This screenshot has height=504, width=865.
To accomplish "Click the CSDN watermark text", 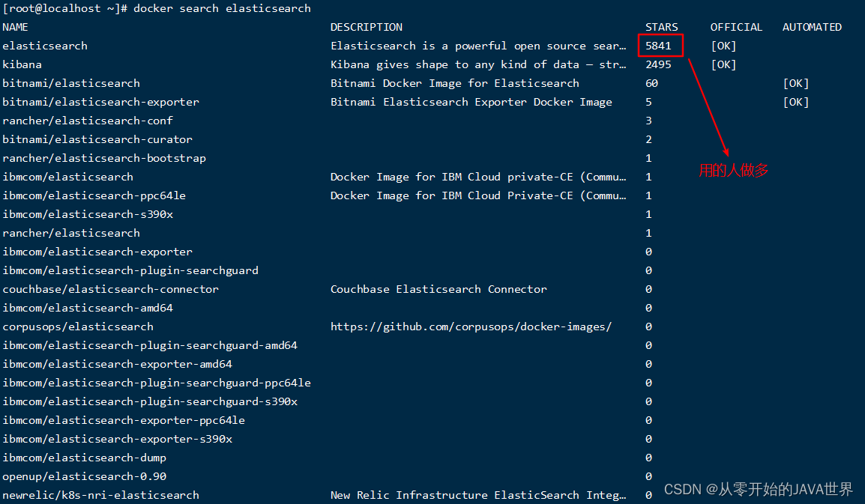I will pos(759,488).
